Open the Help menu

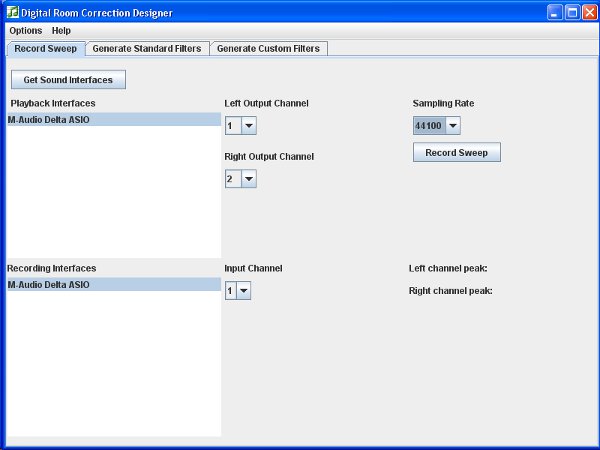point(61,31)
